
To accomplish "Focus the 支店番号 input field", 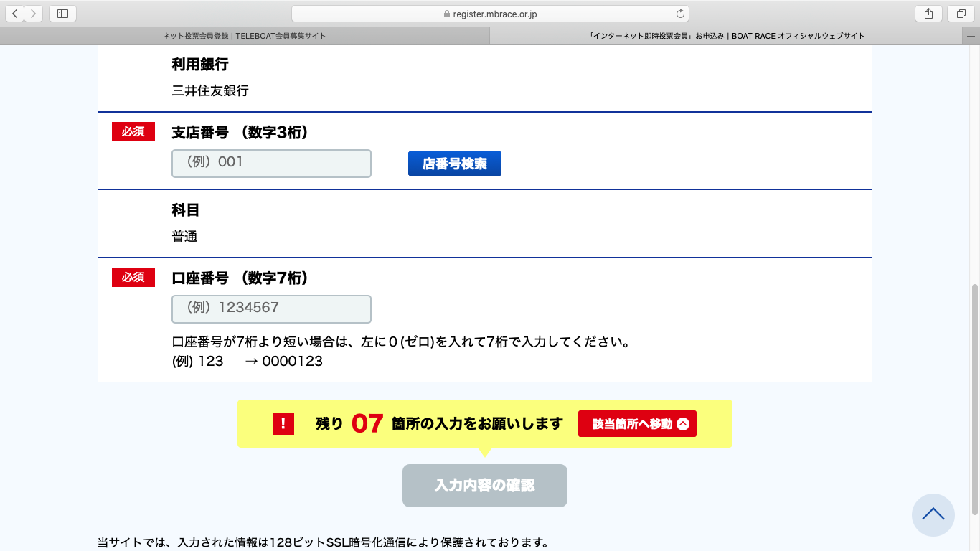I will [271, 164].
